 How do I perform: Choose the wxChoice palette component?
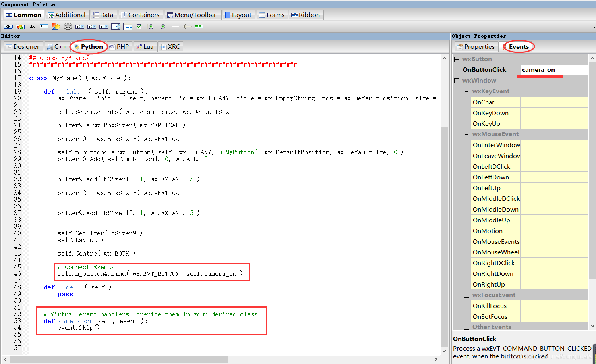click(x=104, y=27)
